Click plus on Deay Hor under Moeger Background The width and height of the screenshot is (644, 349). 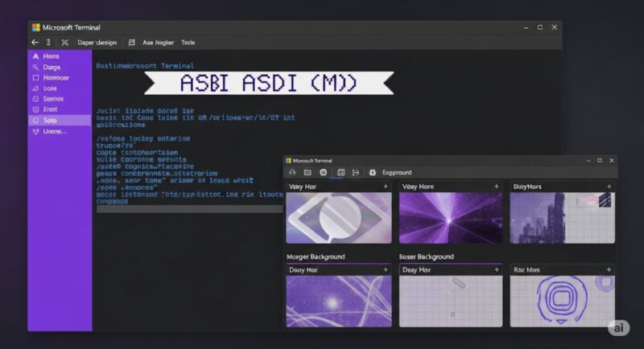[x=386, y=270]
